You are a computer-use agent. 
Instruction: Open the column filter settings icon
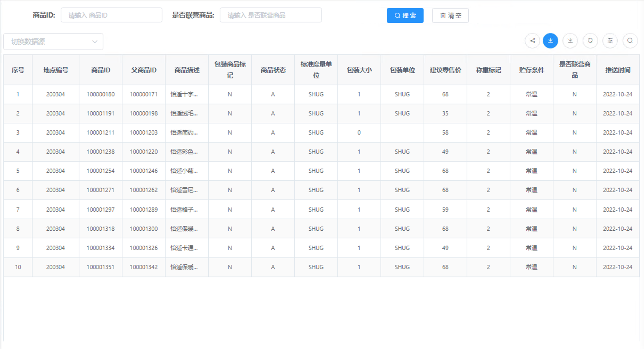tap(610, 41)
